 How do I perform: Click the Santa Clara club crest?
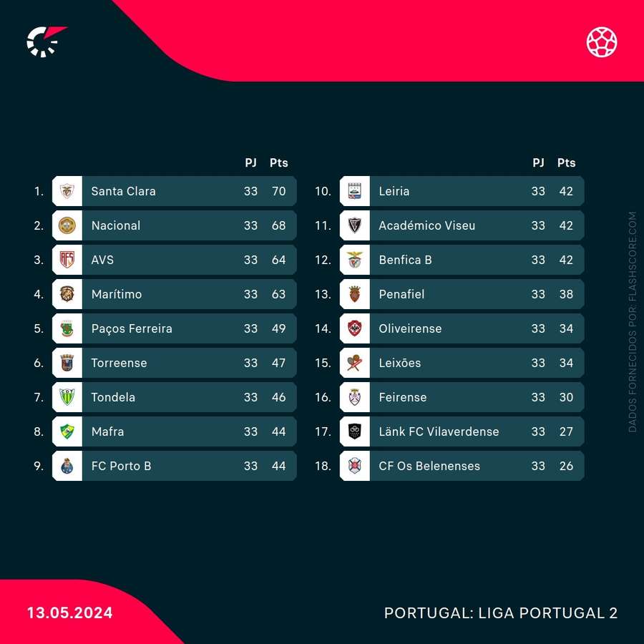click(67, 191)
